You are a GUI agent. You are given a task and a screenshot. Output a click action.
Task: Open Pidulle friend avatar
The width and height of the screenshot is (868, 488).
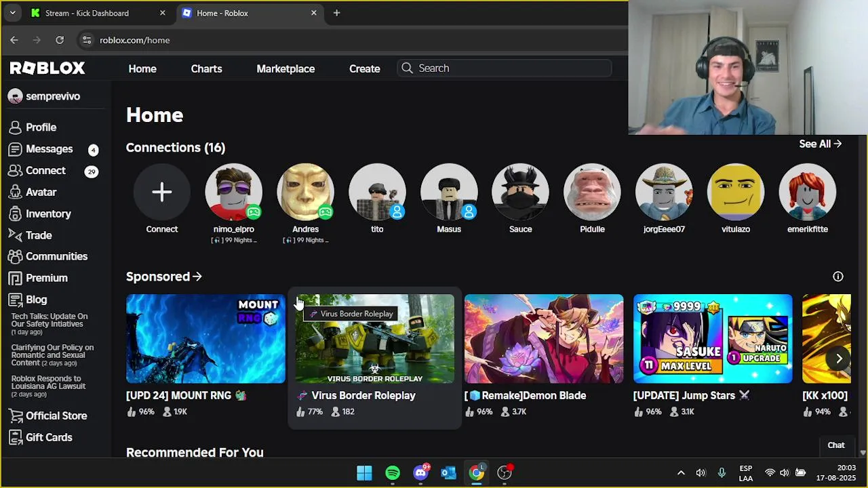pyautogui.click(x=592, y=192)
